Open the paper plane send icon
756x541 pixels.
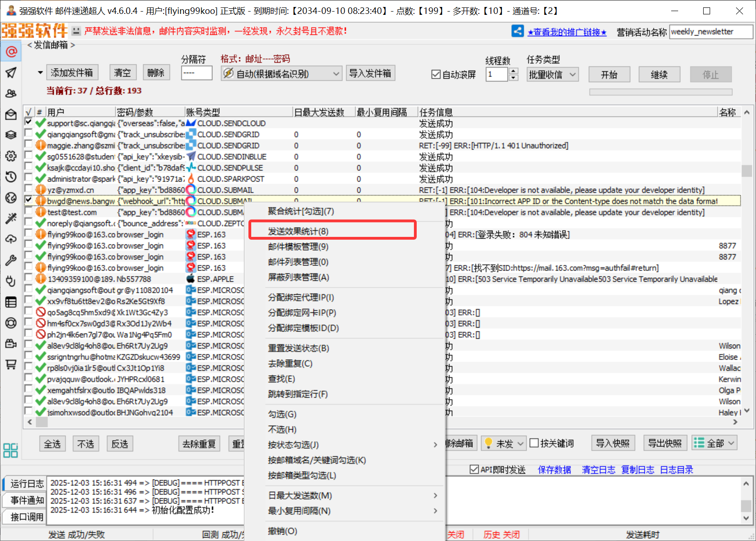point(11,73)
